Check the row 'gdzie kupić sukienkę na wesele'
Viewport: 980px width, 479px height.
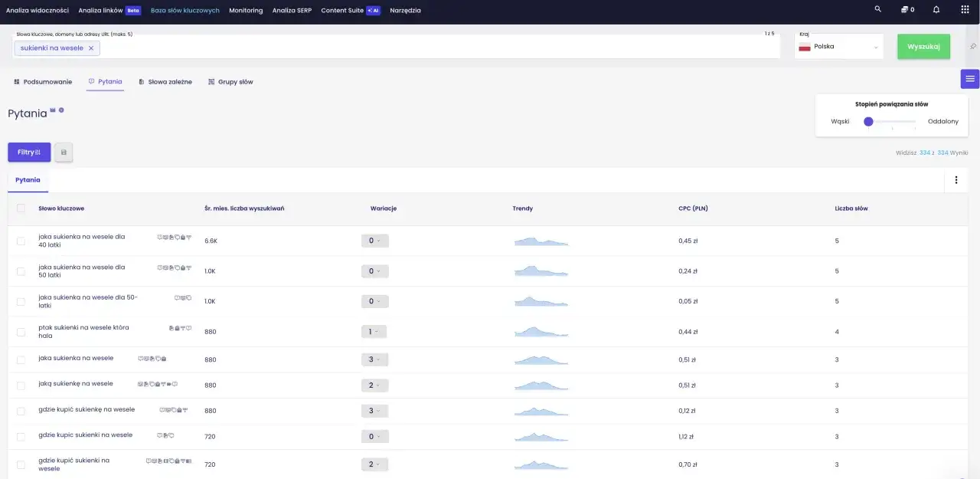coord(21,411)
